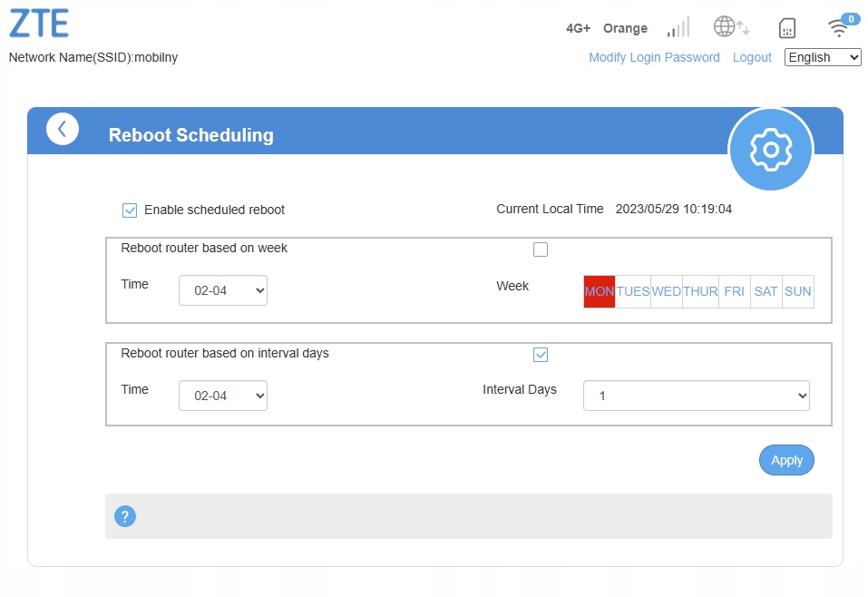Image resolution: width=868 pixels, height=597 pixels.
Task: Click the SIM card status icon
Action: click(786, 28)
